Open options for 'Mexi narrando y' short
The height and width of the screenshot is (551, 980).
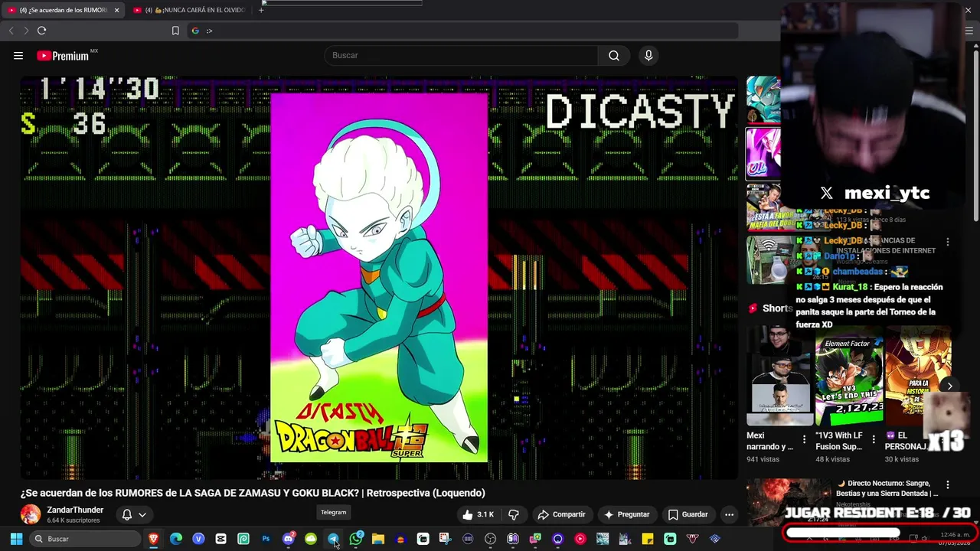click(804, 439)
